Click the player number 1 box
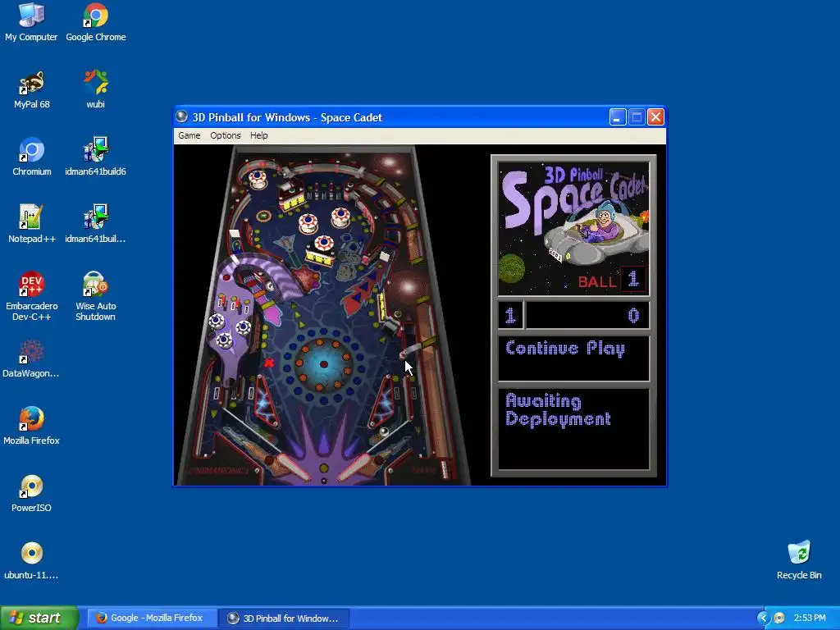This screenshot has width=840, height=630. click(510, 315)
